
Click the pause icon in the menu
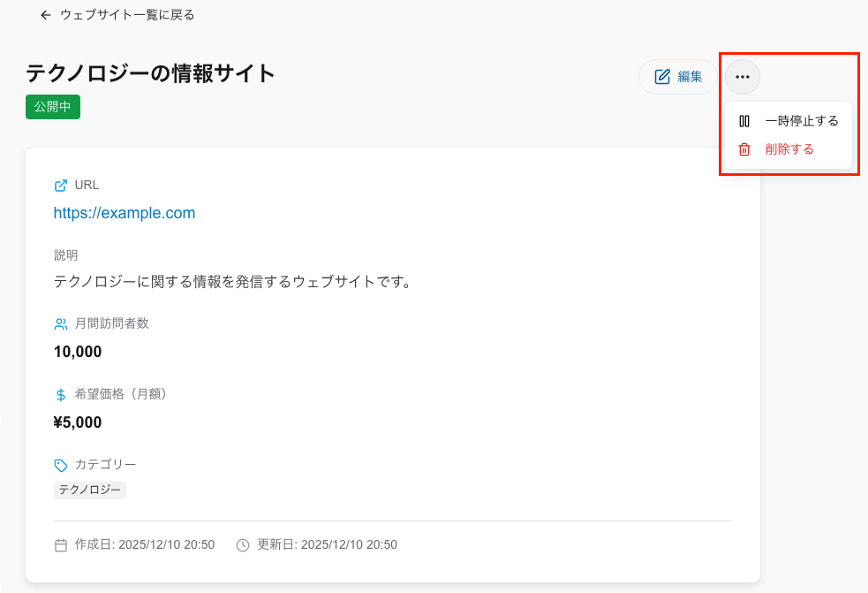tap(744, 121)
